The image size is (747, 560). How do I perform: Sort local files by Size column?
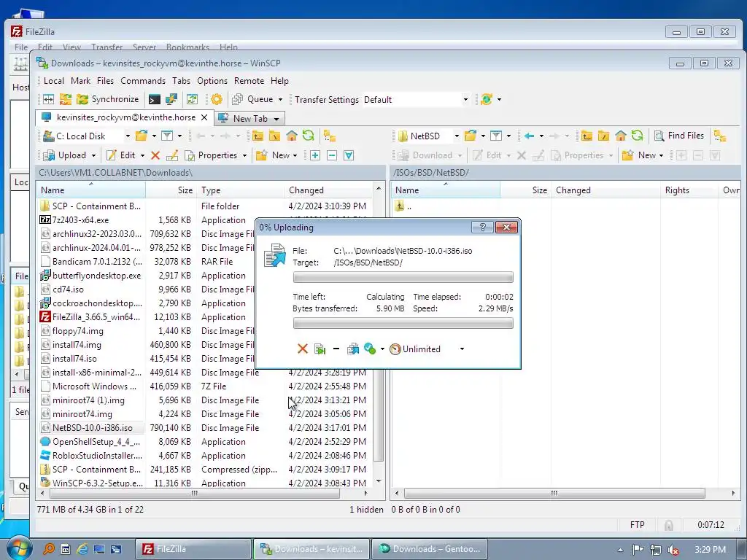[x=171, y=190]
